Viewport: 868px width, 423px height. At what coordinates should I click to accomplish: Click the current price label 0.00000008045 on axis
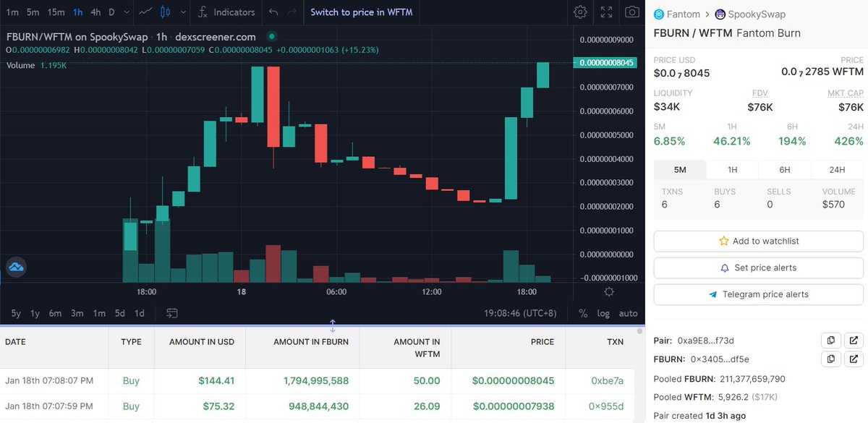click(x=608, y=63)
